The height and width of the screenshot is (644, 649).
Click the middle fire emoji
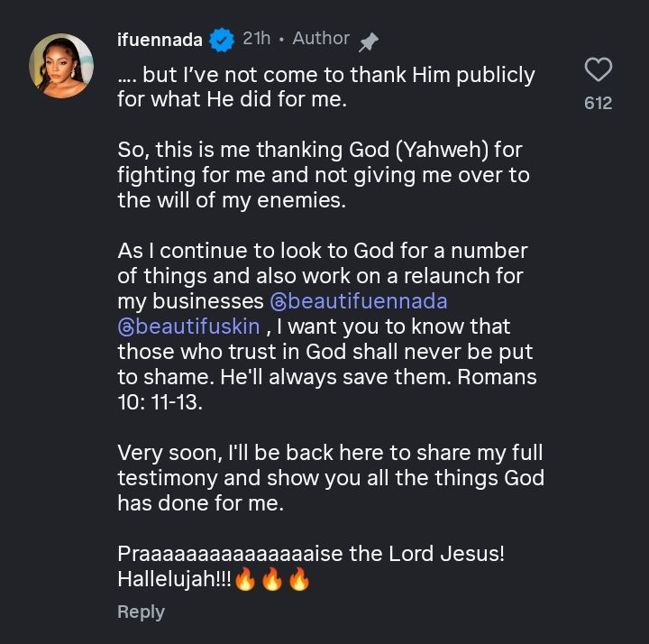(272, 579)
